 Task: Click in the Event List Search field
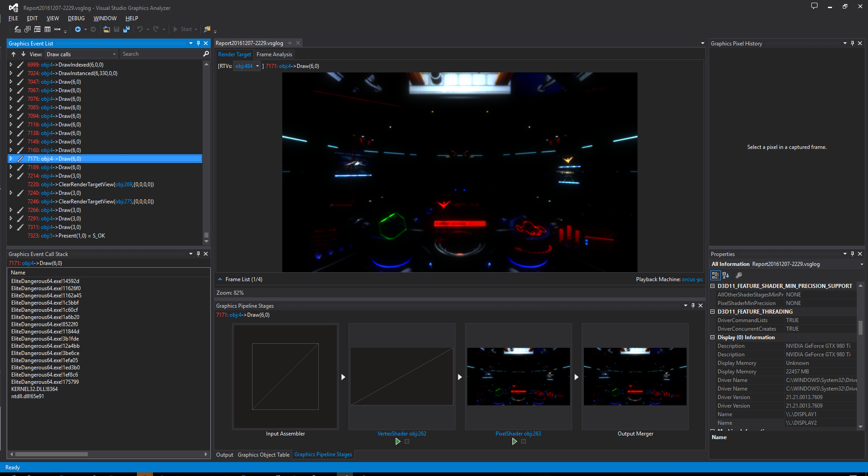(x=161, y=54)
